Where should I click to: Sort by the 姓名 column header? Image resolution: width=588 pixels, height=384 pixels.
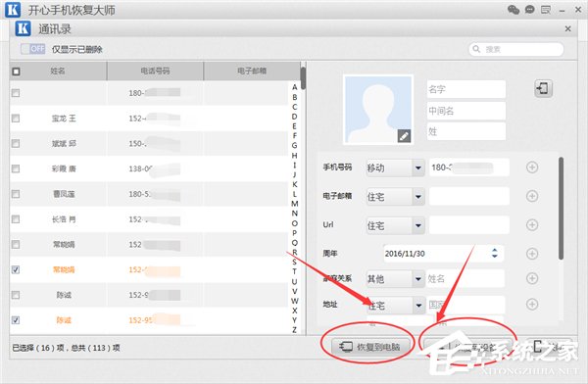coord(58,71)
